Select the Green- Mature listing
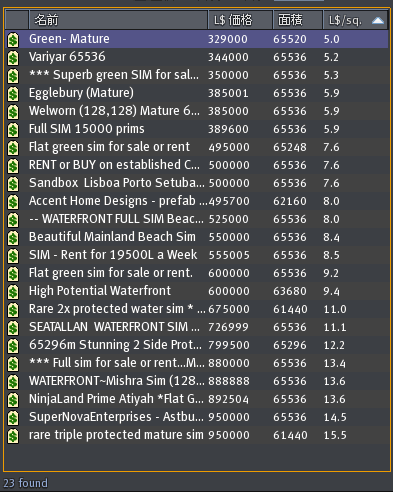The image size is (393, 492). [197, 39]
